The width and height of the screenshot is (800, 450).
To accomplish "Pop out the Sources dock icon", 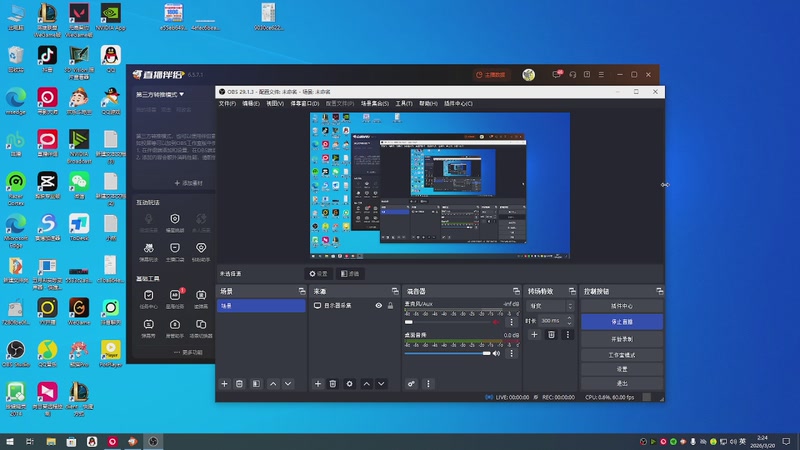I will click(395, 291).
